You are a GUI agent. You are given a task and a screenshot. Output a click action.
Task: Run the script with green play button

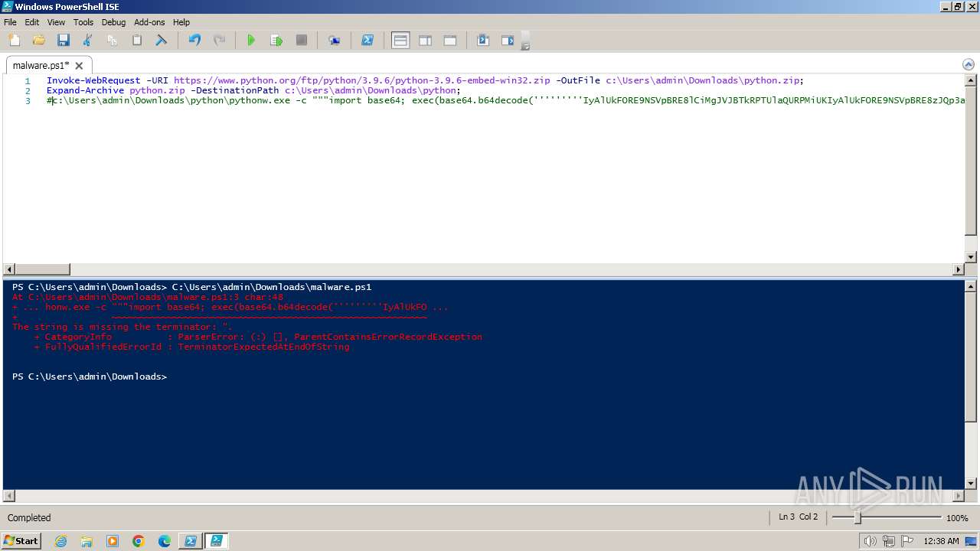(251, 41)
